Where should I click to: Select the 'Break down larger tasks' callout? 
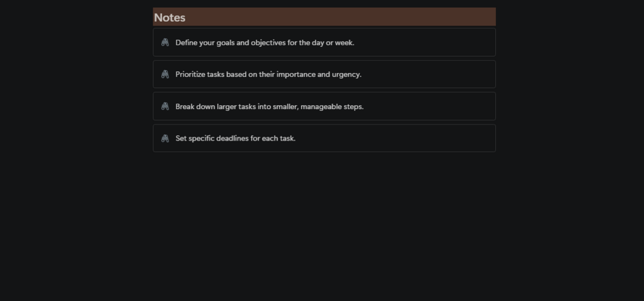[x=324, y=106]
